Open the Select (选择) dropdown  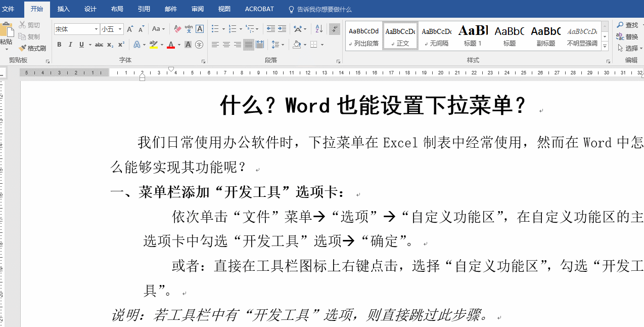click(x=630, y=48)
